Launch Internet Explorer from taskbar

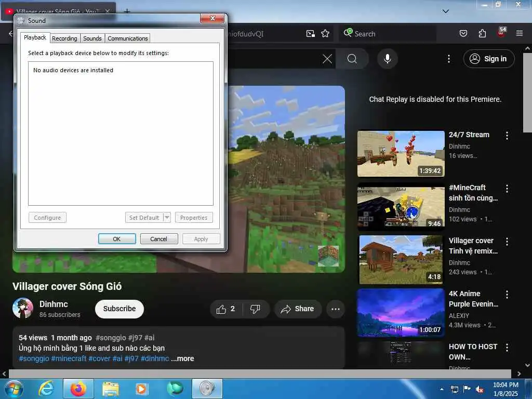(x=46, y=389)
